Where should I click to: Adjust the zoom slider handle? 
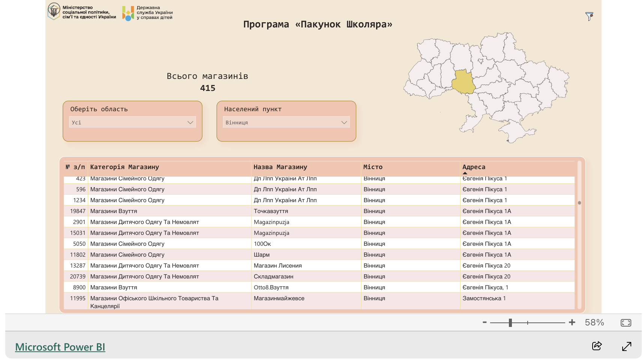coord(510,322)
